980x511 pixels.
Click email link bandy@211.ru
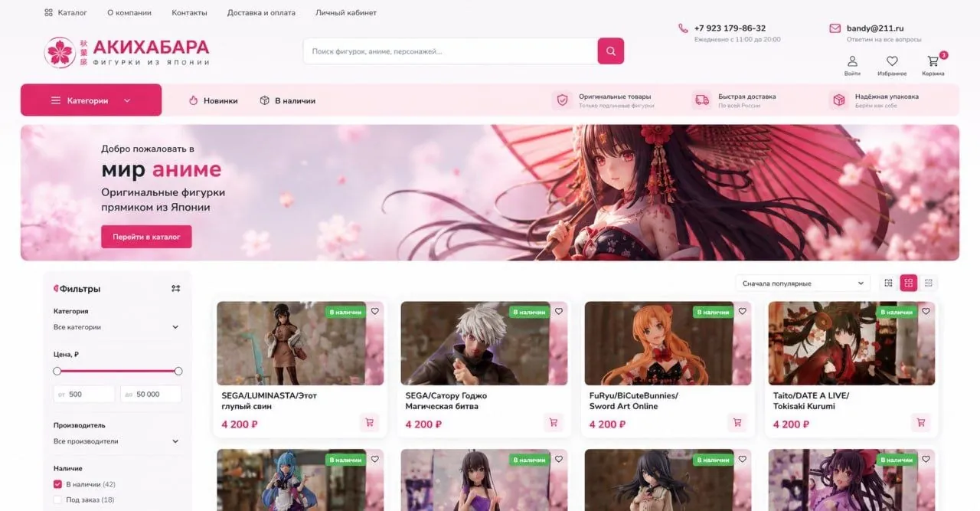[x=875, y=28]
